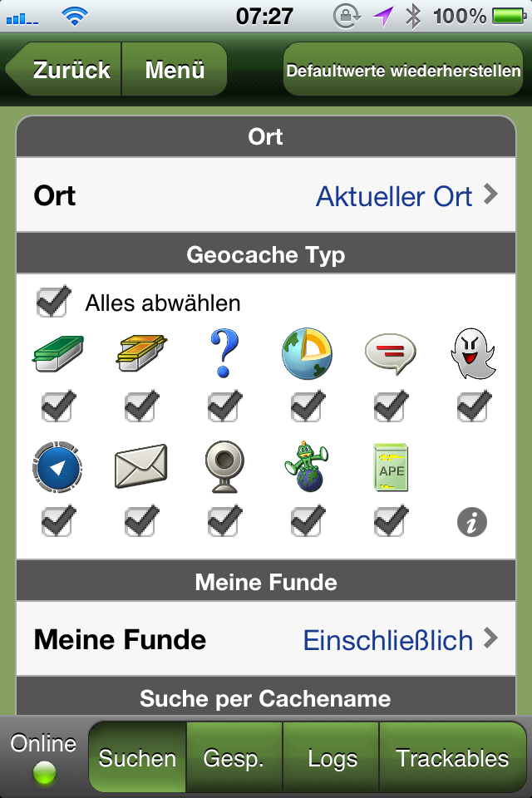The image size is (532, 798).
Task: Open the Ort row showing Aktueller Ort
Action: pyautogui.click(x=266, y=195)
